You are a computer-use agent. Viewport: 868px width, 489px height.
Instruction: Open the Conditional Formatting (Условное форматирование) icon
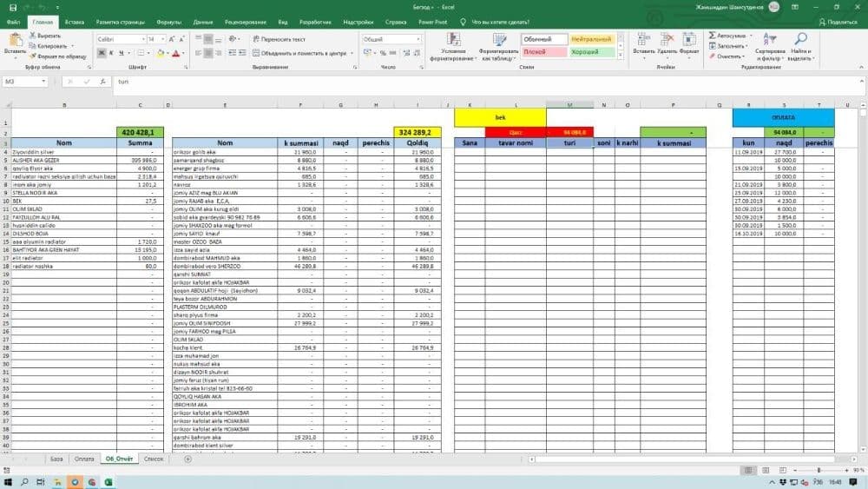click(453, 39)
